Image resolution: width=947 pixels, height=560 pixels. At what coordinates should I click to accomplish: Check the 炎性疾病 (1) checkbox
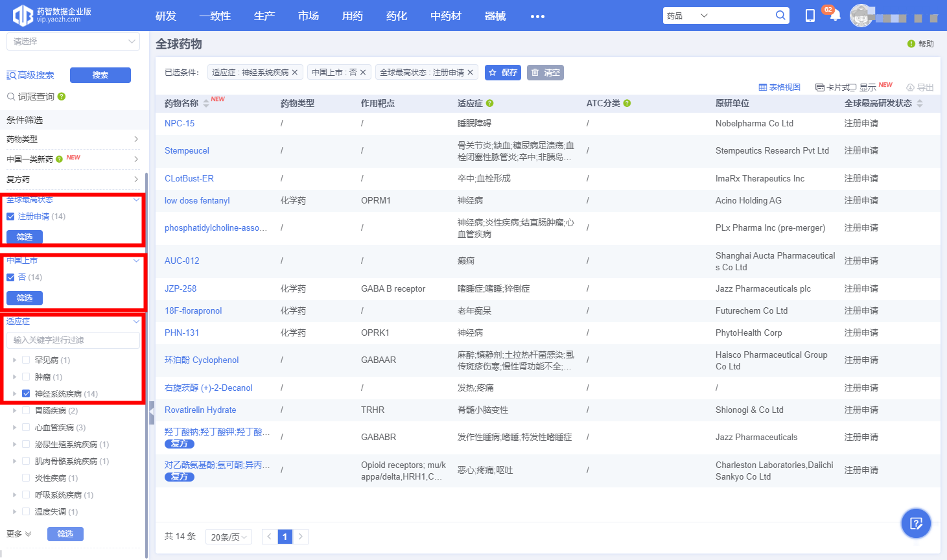tap(26, 478)
